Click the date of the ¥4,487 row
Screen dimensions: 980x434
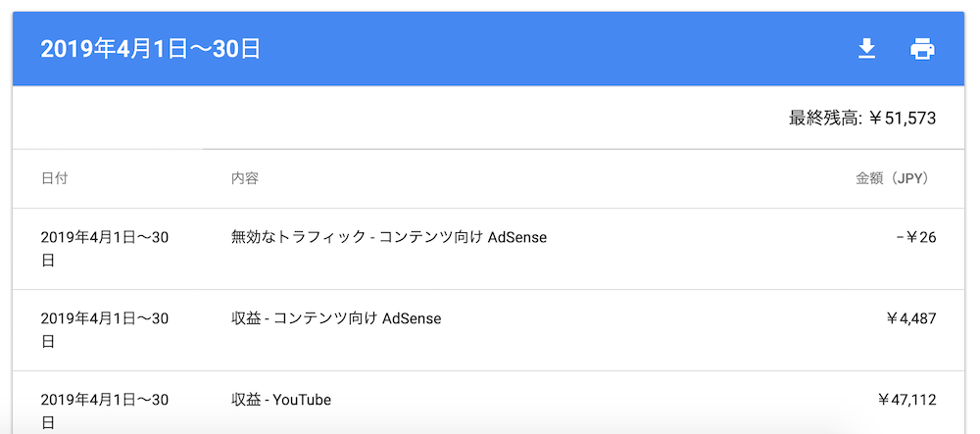tap(105, 330)
